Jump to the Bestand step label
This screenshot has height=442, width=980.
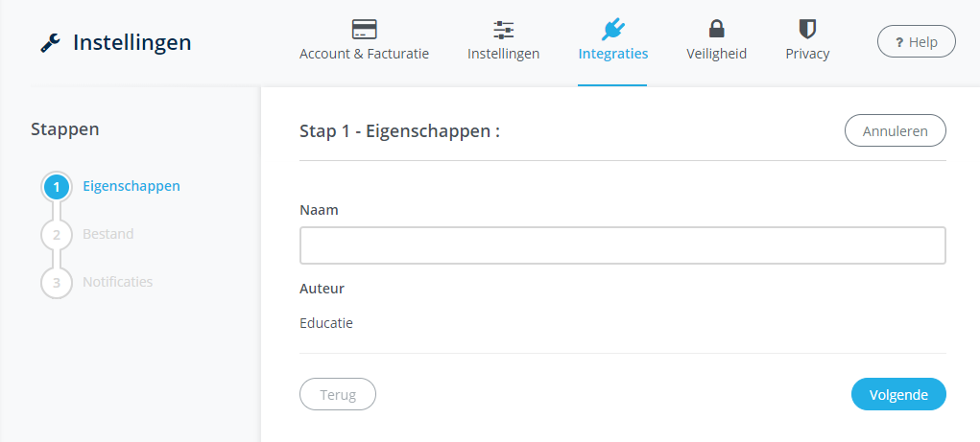coord(108,234)
